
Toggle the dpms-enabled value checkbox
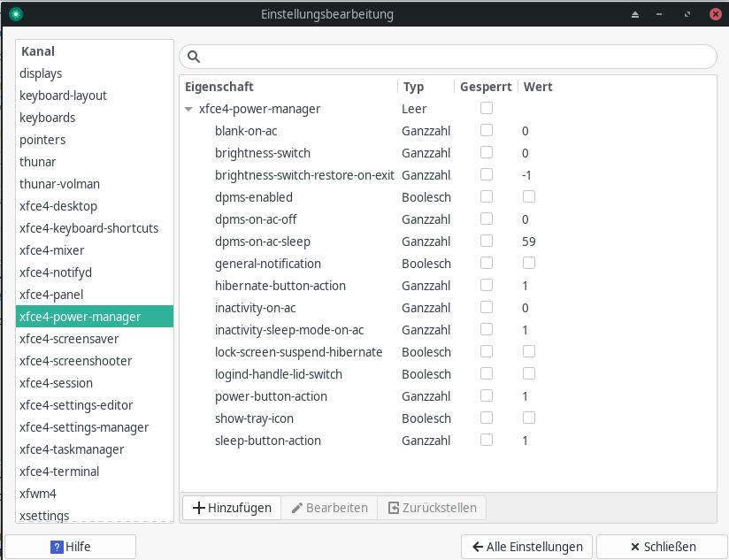pos(529,196)
